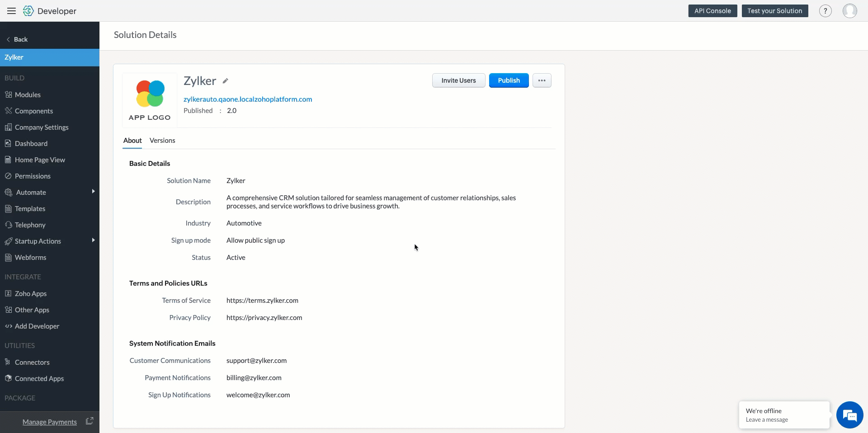Click the Active status value
868x433 pixels.
coord(236,258)
